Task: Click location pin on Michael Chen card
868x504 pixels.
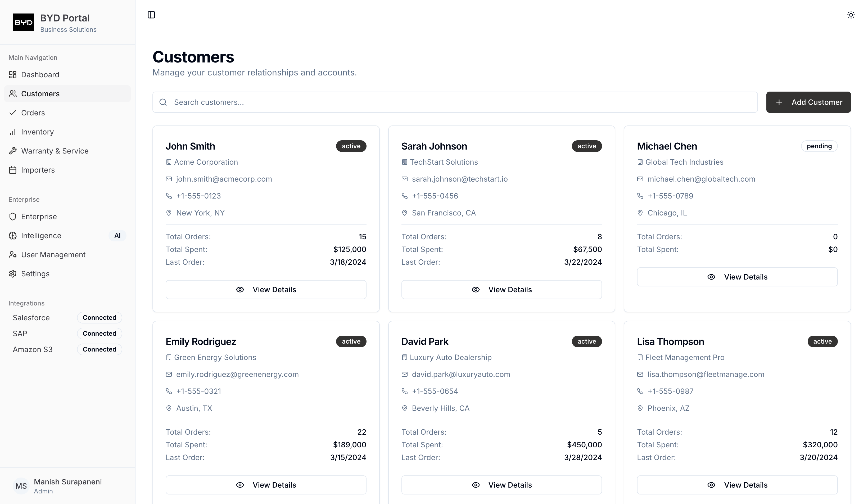Action: click(x=640, y=213)
